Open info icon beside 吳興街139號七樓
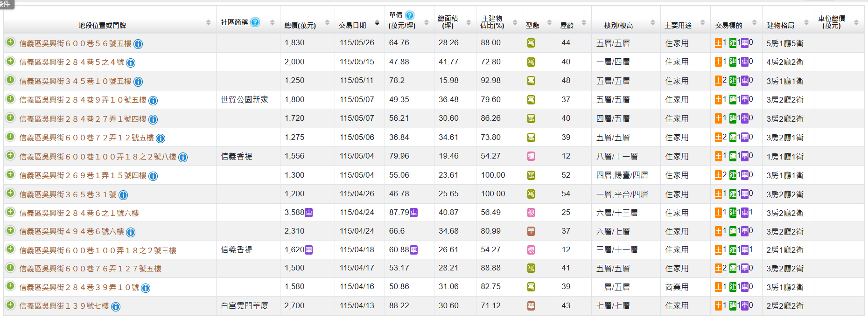The image size is (868, 318). (x=116, y=307)
